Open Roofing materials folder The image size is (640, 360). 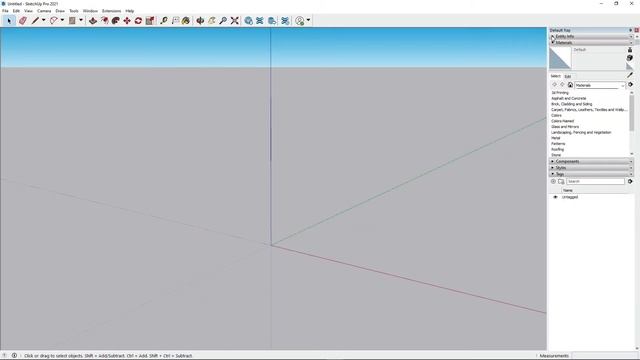558,149
